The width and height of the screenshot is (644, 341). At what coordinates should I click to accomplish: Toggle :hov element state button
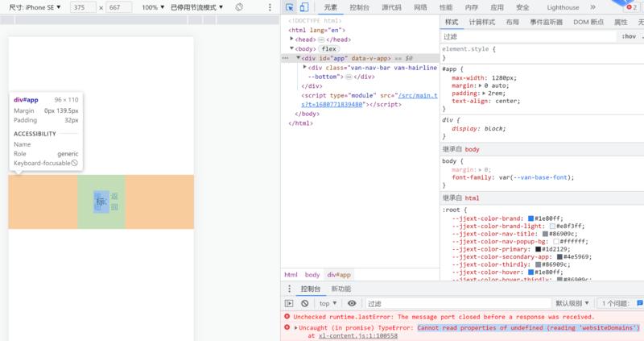[629, 36]
